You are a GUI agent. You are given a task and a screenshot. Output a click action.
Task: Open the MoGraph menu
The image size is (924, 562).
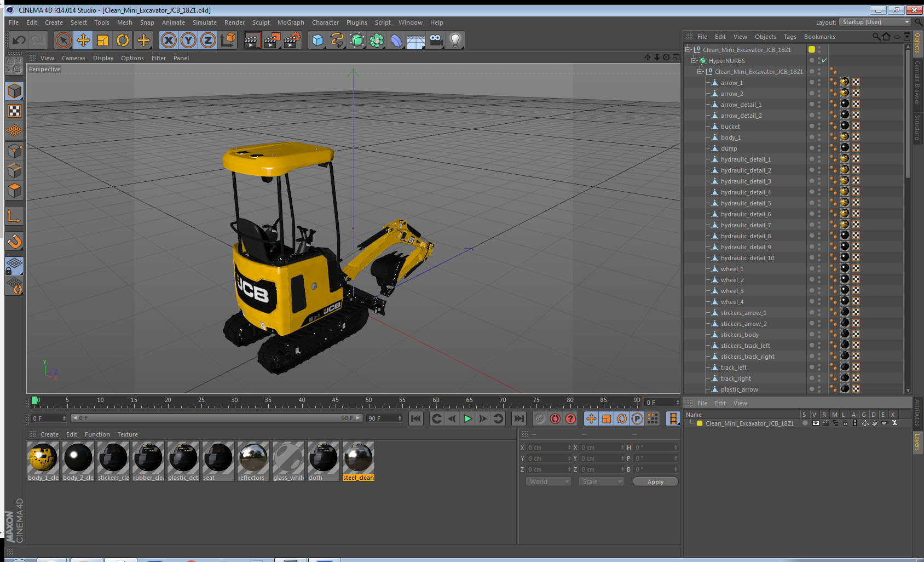click(291, 22)
